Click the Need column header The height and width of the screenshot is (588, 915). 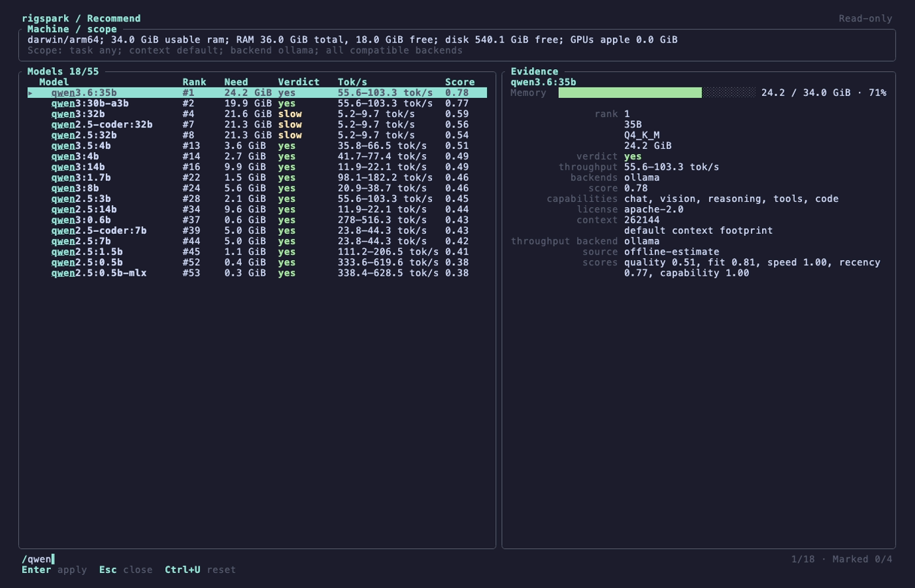pos(236,82)
